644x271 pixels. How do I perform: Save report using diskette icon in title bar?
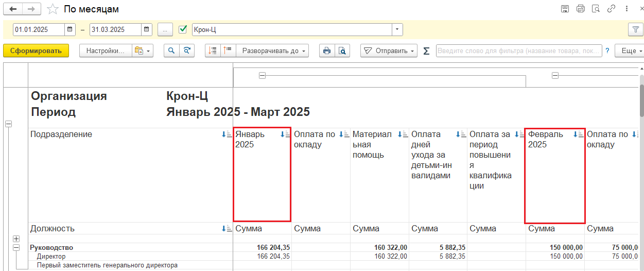click(x=565, y=9)
